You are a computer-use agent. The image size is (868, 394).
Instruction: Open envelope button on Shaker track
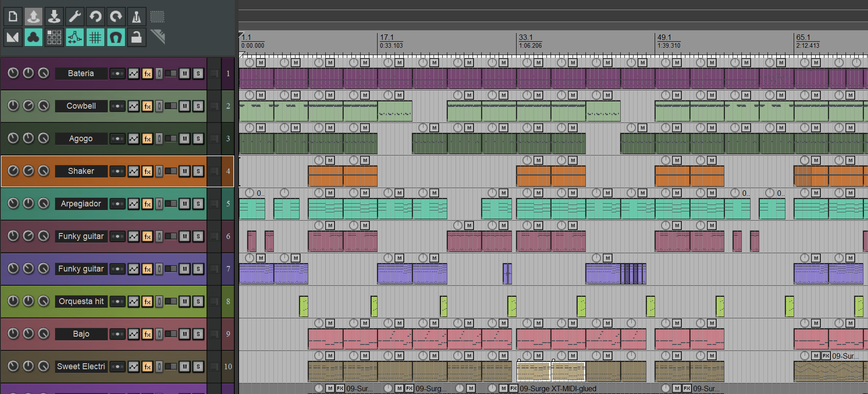(134, 171)
